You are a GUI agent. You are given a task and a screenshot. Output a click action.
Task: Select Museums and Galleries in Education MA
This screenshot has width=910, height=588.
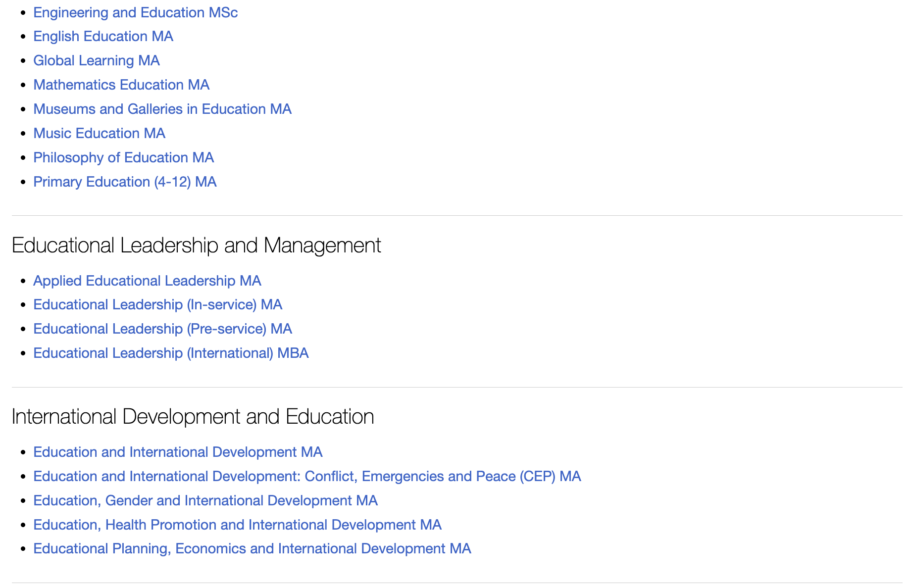(x=162, y=109)
